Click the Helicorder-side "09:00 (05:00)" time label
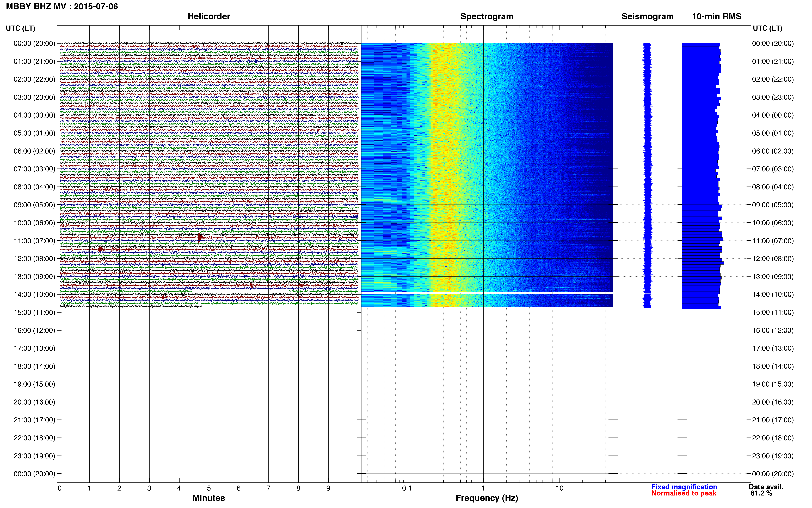Image resolution: width=812 pixels, height=508 pixels. tap(34, 205)
